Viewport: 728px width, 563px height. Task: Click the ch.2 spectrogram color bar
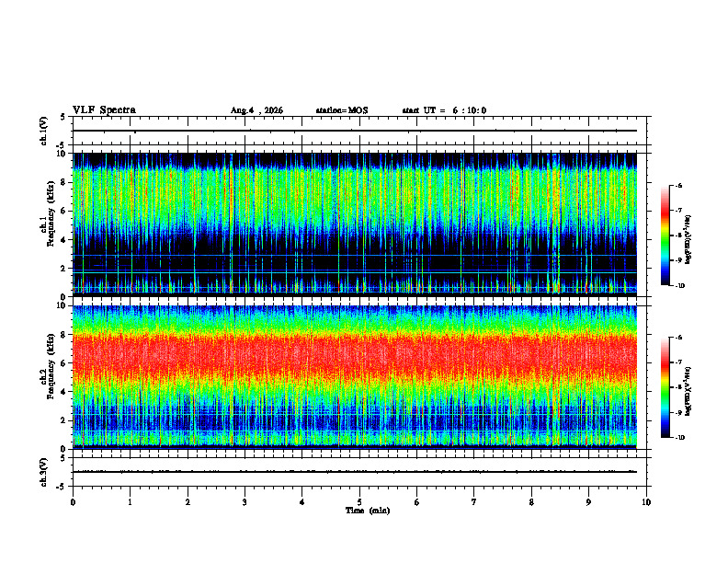(x=665, y=387)
